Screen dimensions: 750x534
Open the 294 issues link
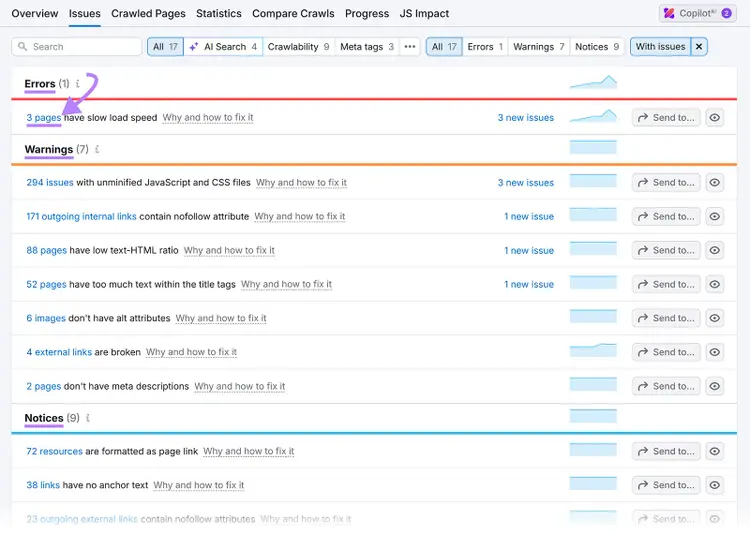[x=50, y=182]
